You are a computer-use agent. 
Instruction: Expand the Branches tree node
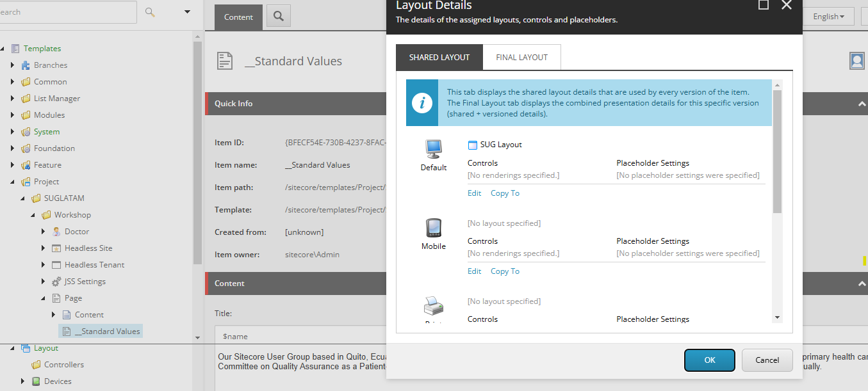coord(12,65)
